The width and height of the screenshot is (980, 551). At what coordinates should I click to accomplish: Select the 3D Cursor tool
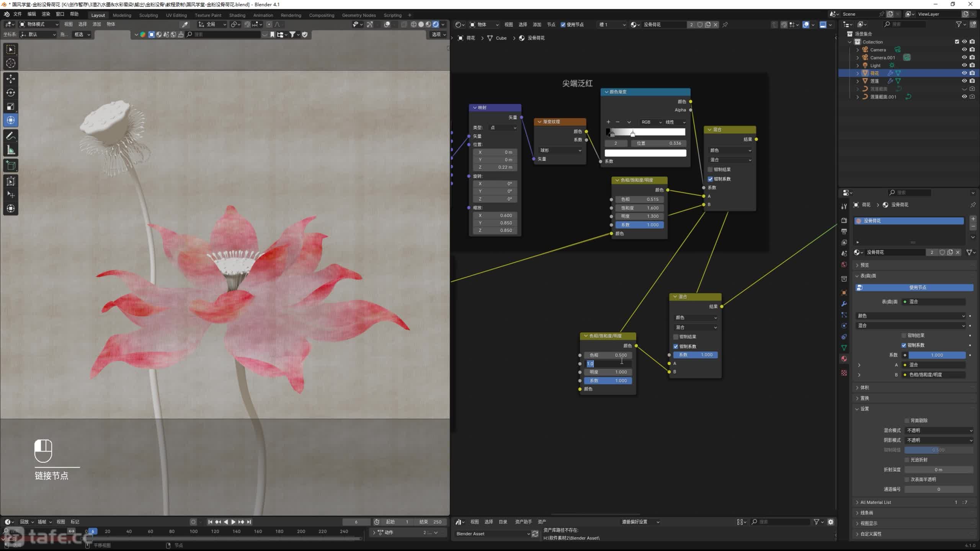11,63
